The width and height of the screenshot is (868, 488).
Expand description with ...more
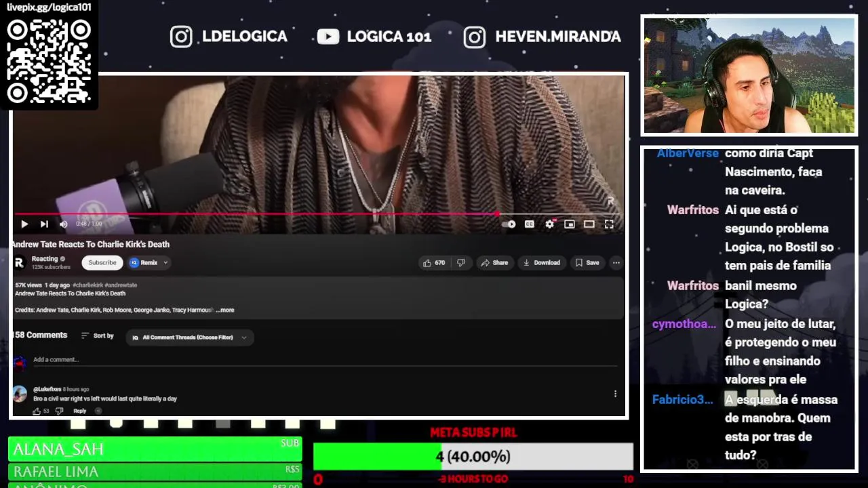coord(225,310)
